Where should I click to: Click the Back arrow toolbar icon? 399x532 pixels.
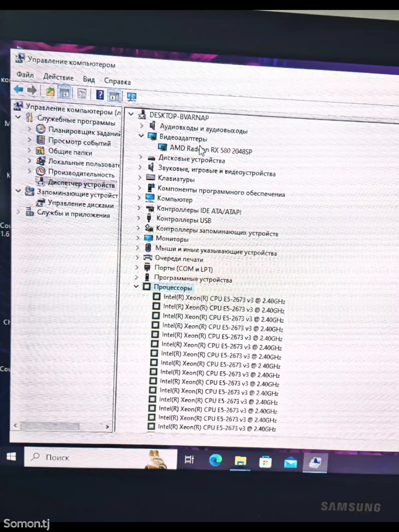tap(19, 89)
